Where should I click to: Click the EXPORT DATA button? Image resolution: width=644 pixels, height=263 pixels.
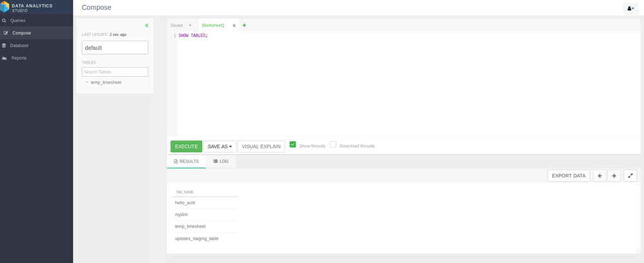pyautogui.click(x=569, y=175)
